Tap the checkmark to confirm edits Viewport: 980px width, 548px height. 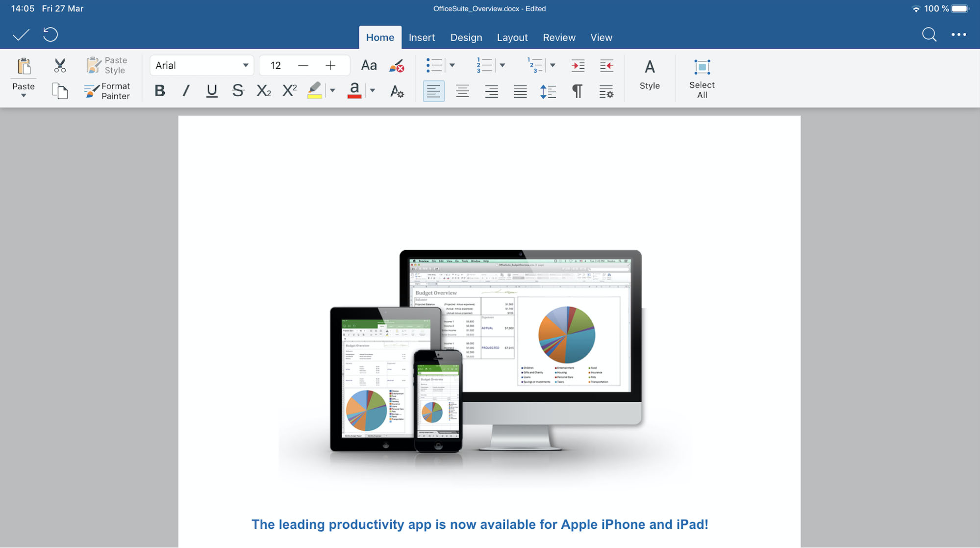click(x=21, y=35)
